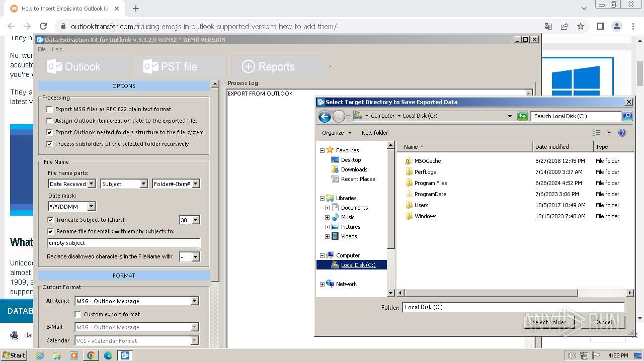Click New folder button

[375, 133]
